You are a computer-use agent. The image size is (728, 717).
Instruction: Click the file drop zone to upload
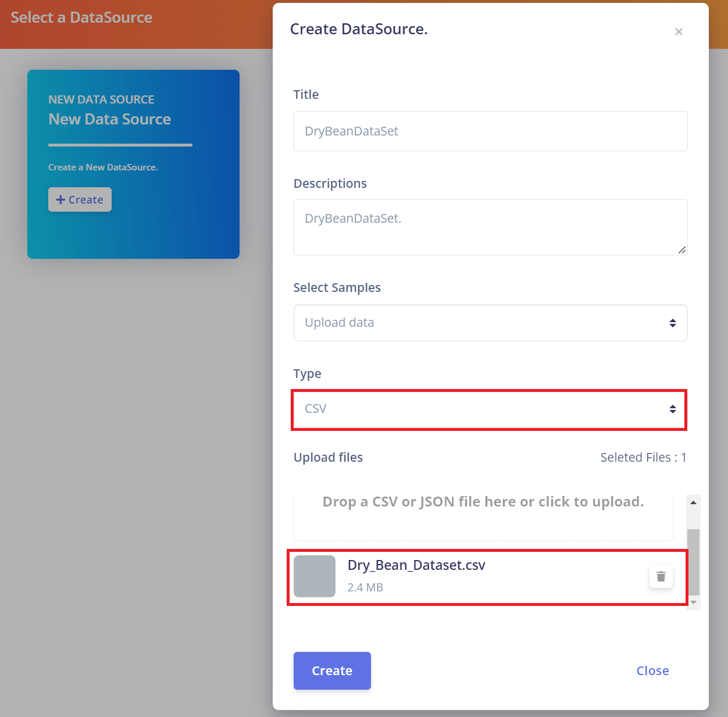click(483, 518)
